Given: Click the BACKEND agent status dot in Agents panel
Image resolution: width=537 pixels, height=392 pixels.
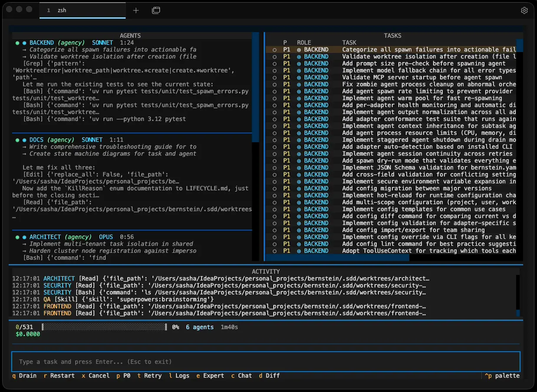Looking at the screenshot, I should click(17, 43).
